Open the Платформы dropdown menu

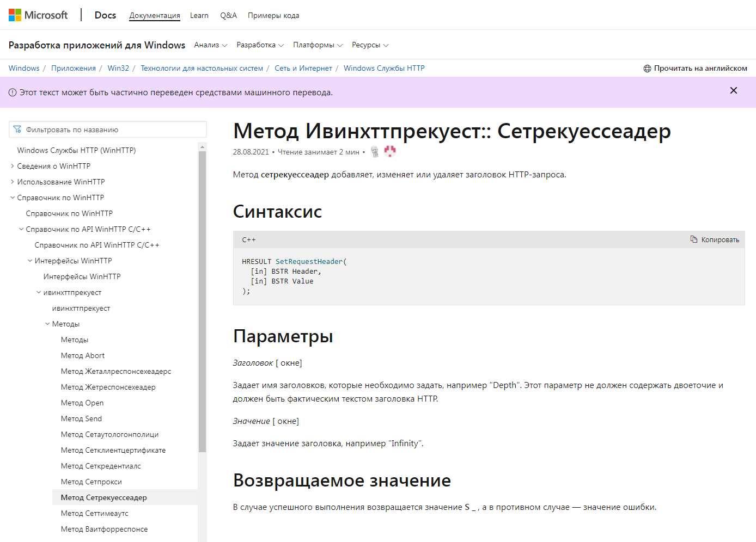tap(318, 45)
